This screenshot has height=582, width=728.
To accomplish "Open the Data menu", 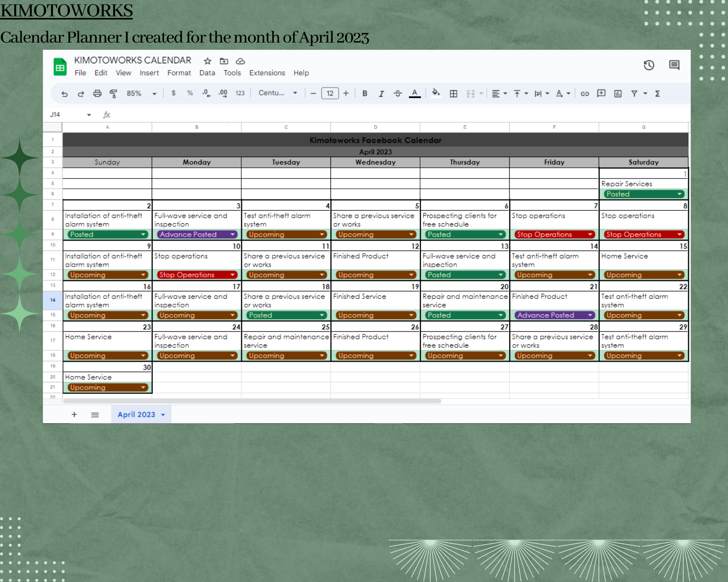I will (x=207, y=73).
